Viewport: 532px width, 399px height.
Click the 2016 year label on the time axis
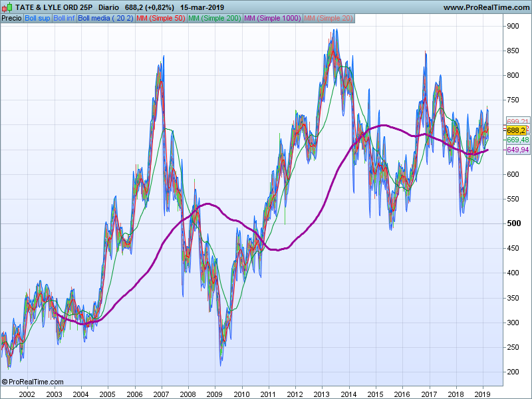tap(402, 394)
